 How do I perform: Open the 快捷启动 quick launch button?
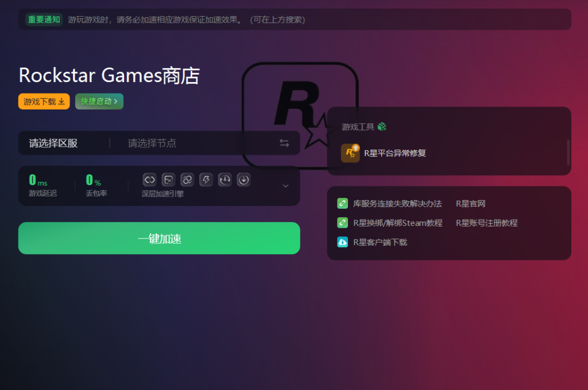coord(99,102)
